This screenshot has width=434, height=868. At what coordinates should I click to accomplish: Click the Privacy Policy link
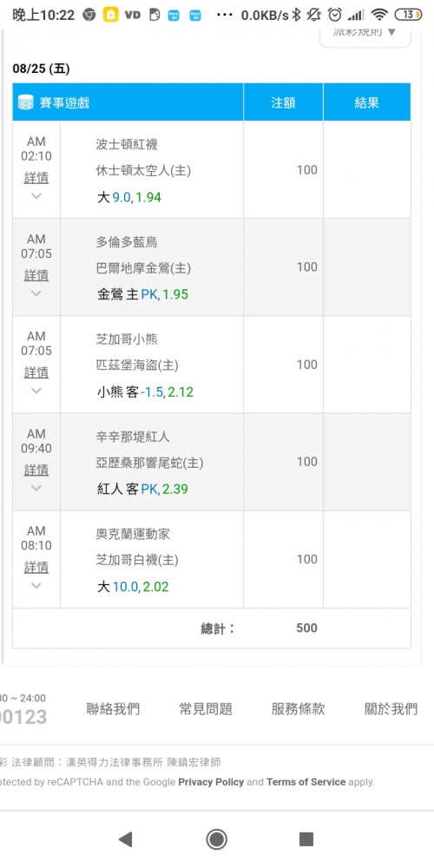point(211,782)
